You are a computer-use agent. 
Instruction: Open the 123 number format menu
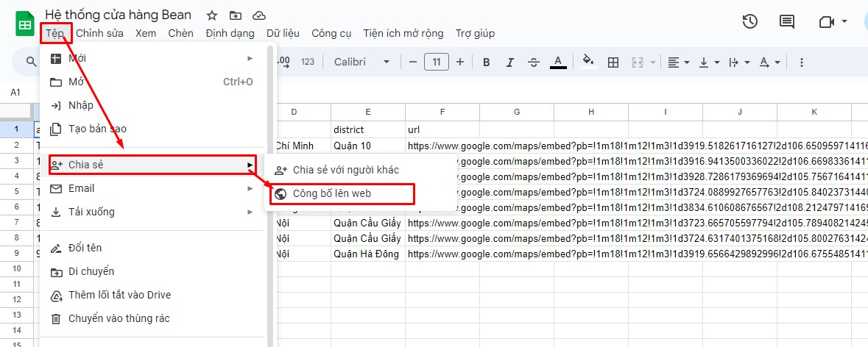pyautogui.click(x=308, y=62)
